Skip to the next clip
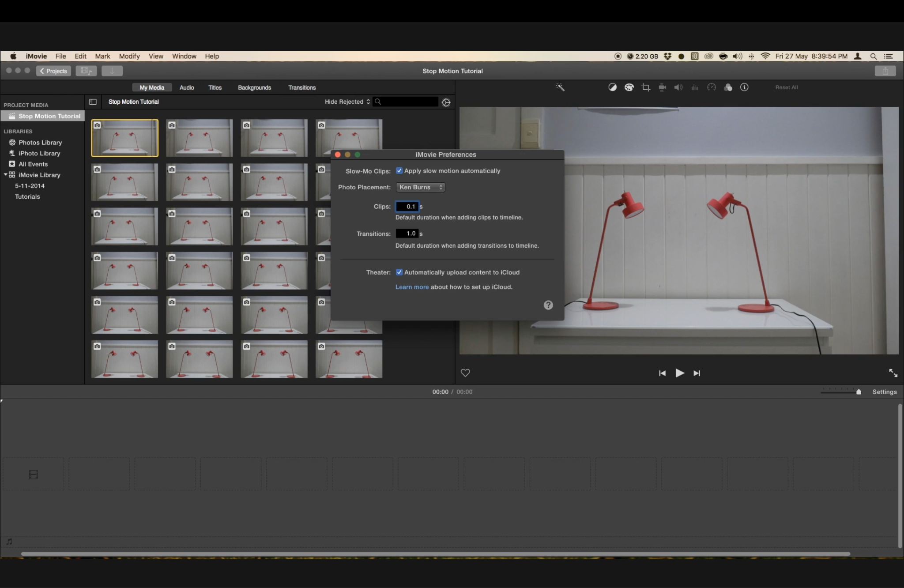The width and height of the screenshot is (904, 588). point(697,373)
